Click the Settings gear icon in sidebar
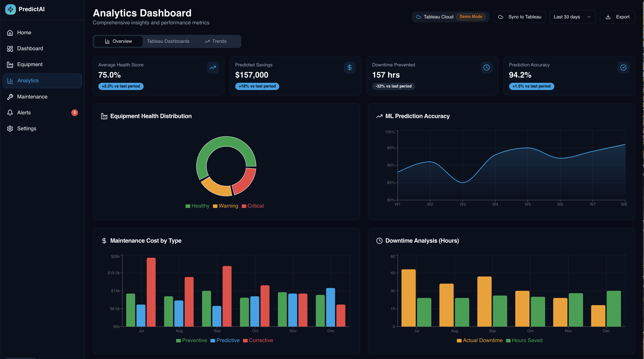644x359 pixels. click(10, 129)
